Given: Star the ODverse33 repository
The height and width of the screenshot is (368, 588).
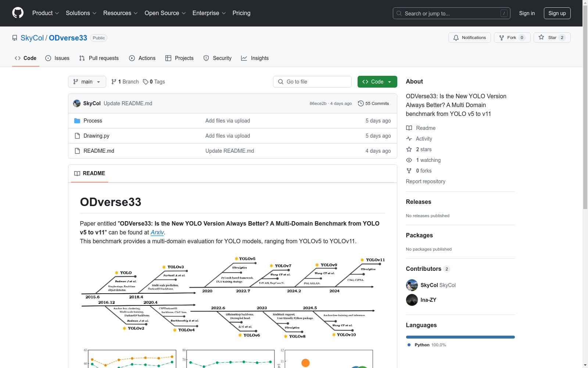Looking at the screenshot, I should coord(552,38).
